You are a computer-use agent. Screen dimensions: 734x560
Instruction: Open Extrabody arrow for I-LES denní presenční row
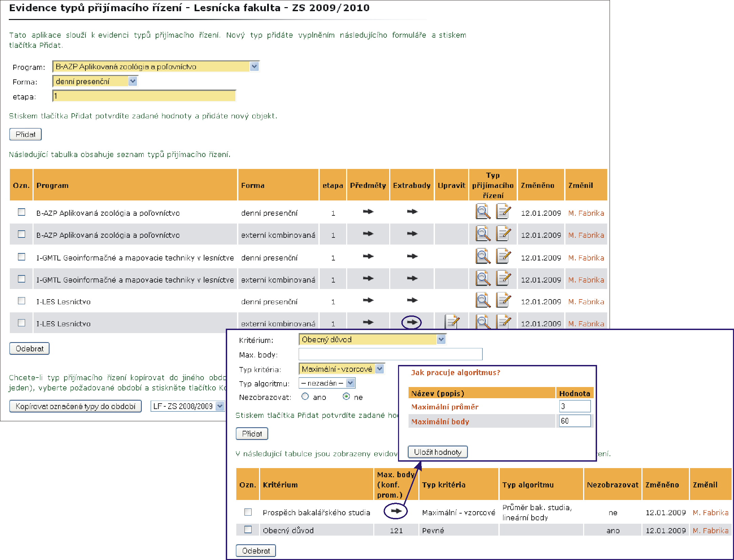[412, 300]
